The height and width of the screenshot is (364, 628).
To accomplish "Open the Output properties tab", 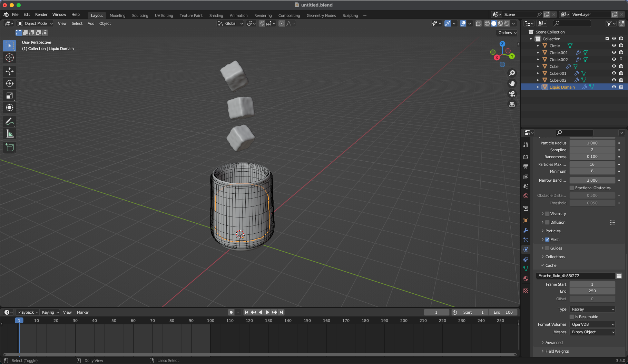I will (526, 167).
